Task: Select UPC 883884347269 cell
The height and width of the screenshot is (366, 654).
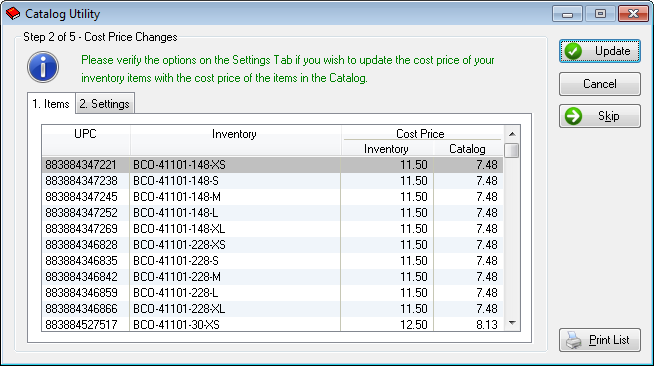Action: (x=86, y=229)
